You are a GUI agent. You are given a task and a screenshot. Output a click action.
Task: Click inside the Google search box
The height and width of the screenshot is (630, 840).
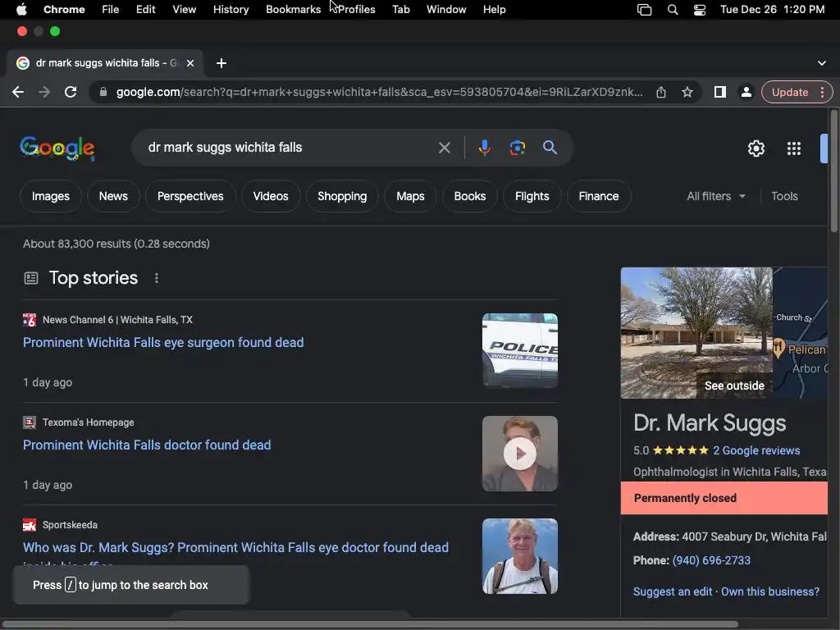pyautogui.click(x=290, y=148)
